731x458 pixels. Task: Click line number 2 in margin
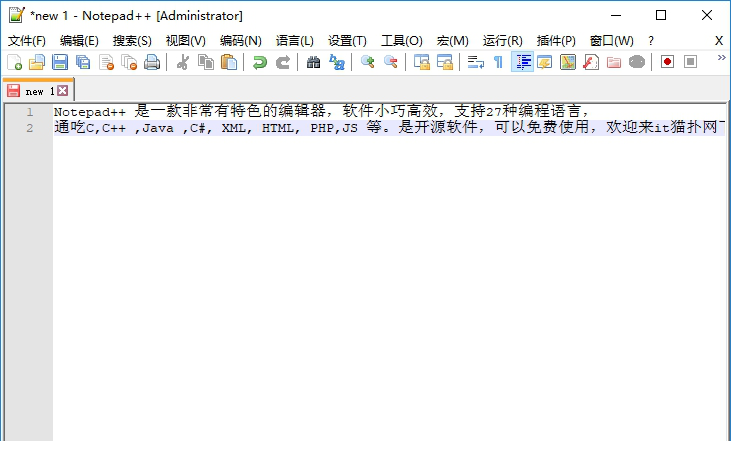[x=30, y=128]
